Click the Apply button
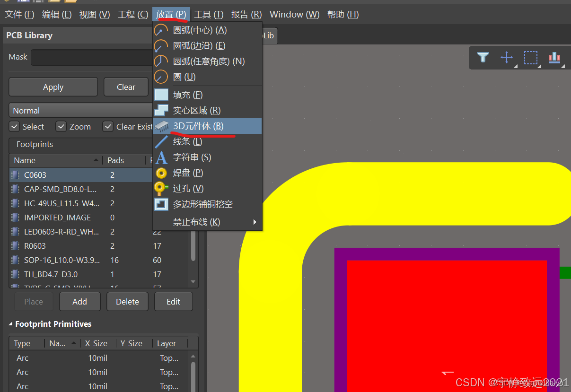571x392 pixels. [53, 87]
